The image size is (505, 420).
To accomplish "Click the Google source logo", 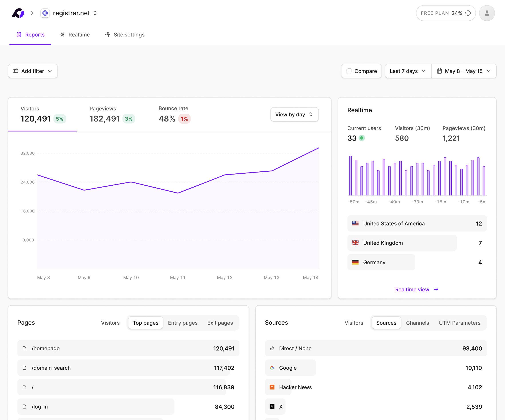I will (272, 368).
